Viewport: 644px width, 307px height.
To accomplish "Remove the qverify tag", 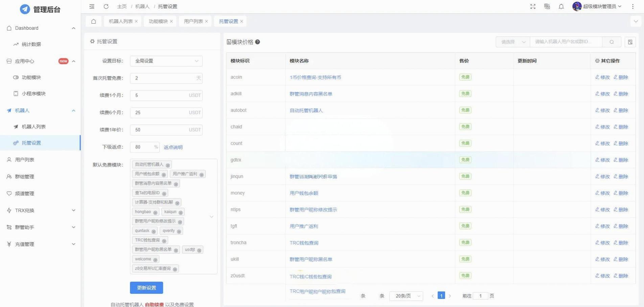I will [179, 231].
